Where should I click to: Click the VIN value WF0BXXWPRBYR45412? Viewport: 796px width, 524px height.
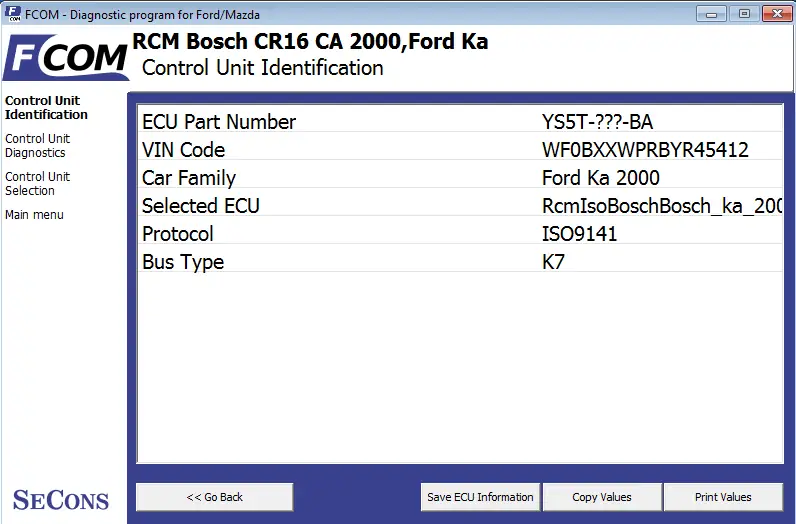click(645, 150)
